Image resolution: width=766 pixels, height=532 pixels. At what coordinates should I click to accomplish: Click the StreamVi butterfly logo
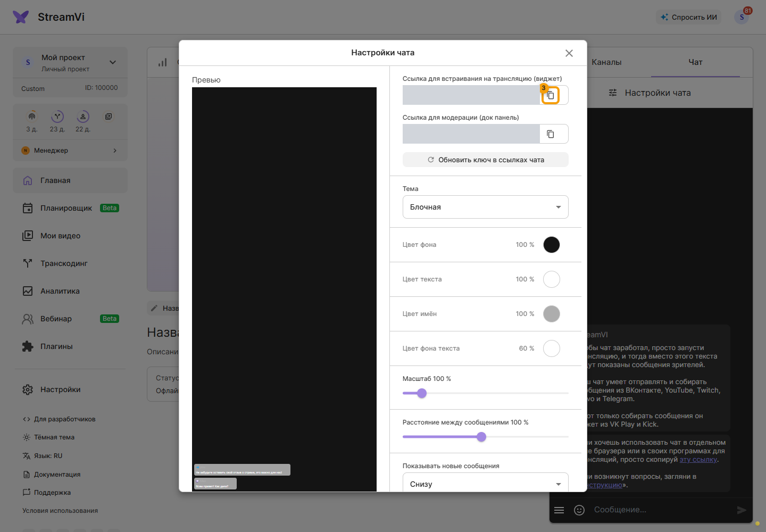coord(21,17)
